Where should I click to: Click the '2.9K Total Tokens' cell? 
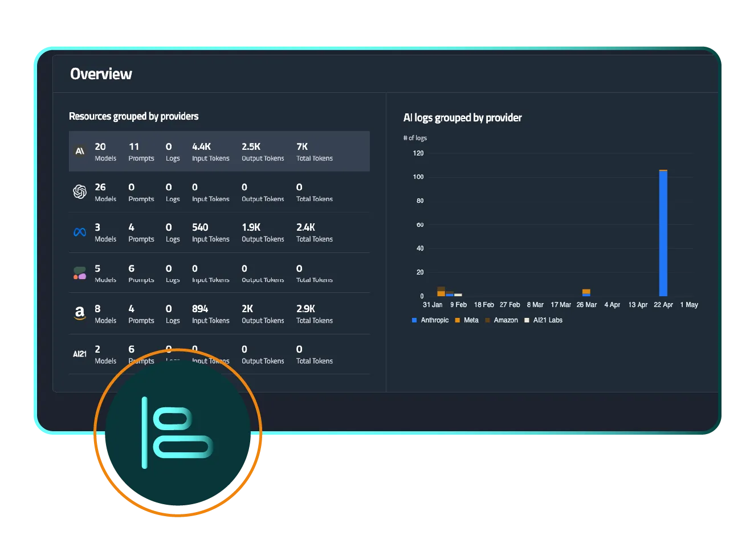click(315, 314)
